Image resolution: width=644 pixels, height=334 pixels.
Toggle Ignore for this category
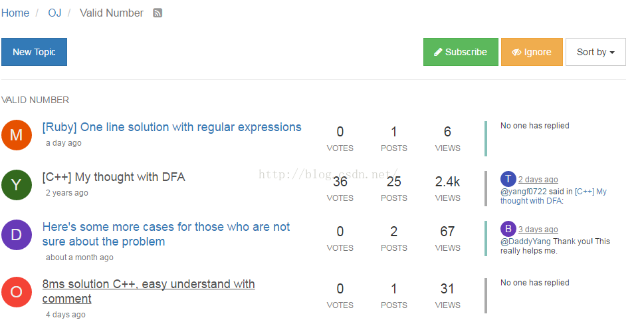(532, 52)
